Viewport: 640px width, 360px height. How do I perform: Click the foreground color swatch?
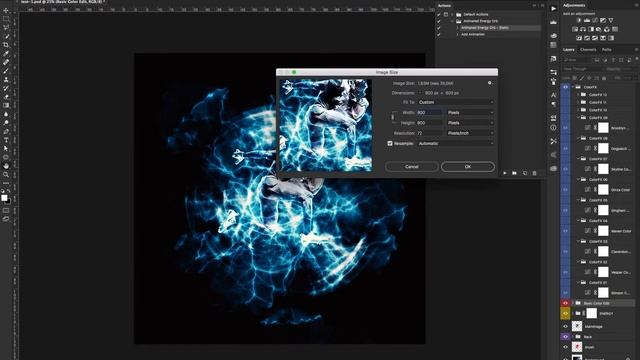pyautogui.click(x=4, y=198)
